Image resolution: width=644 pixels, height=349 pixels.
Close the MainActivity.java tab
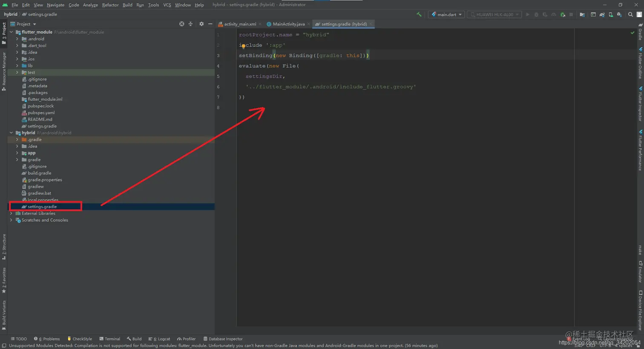pos(308,24)
